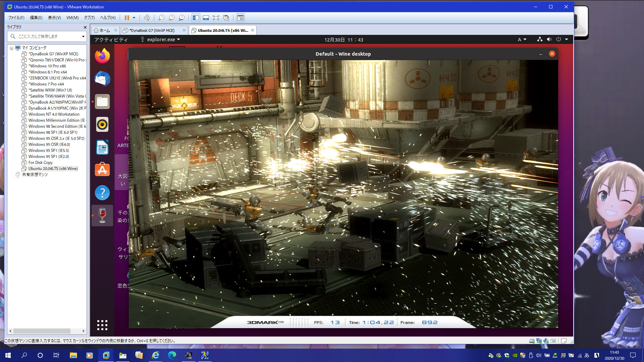
Task: Close the Wine desktop window
Action: 552,54
